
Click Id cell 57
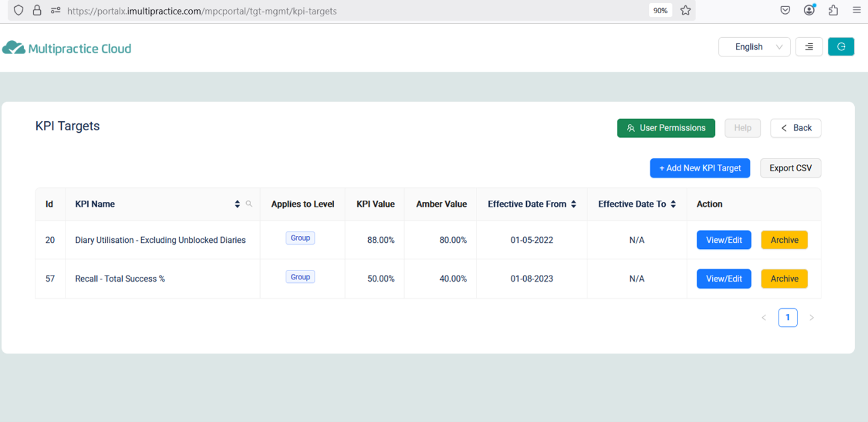50,279
